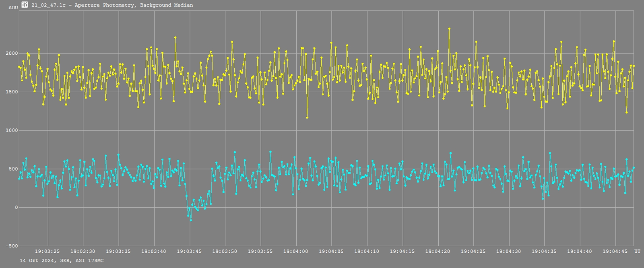
Task: Click the footer text 14 Okt 2024, SER, ASI 178MC
Action: click(x=62, y=261)
